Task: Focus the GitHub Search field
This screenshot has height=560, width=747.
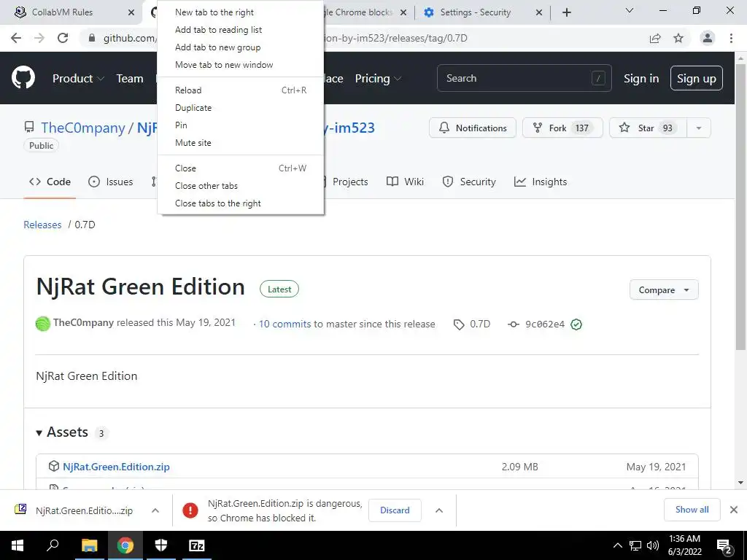Action: point(524,79)
